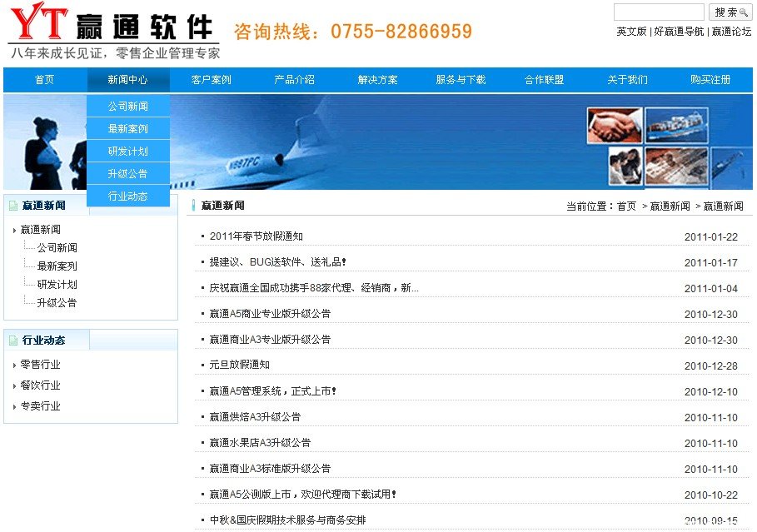Select 研发计划 in the dropdown list

[127, 152]
